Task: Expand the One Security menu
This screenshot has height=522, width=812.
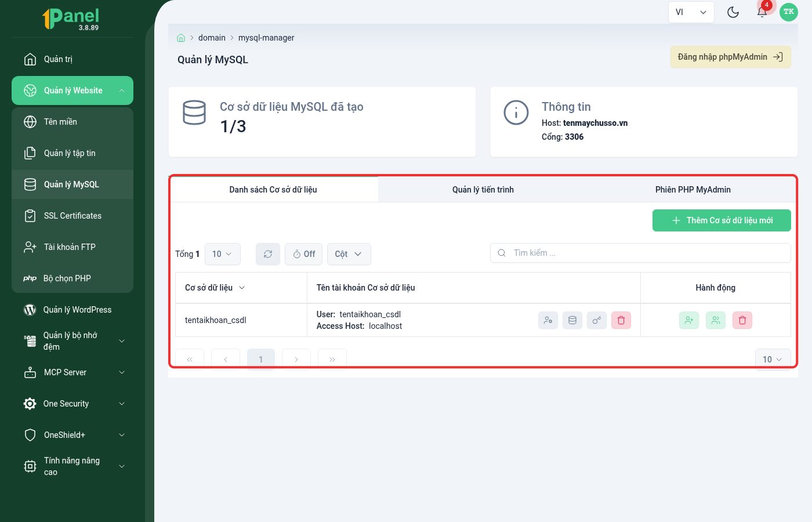Action: [x=72, y=404]
